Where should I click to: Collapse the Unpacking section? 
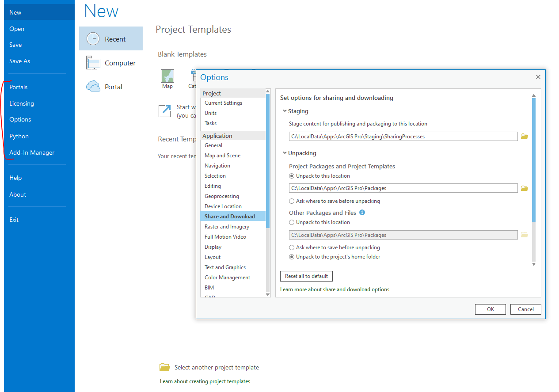tap(285, 152)
